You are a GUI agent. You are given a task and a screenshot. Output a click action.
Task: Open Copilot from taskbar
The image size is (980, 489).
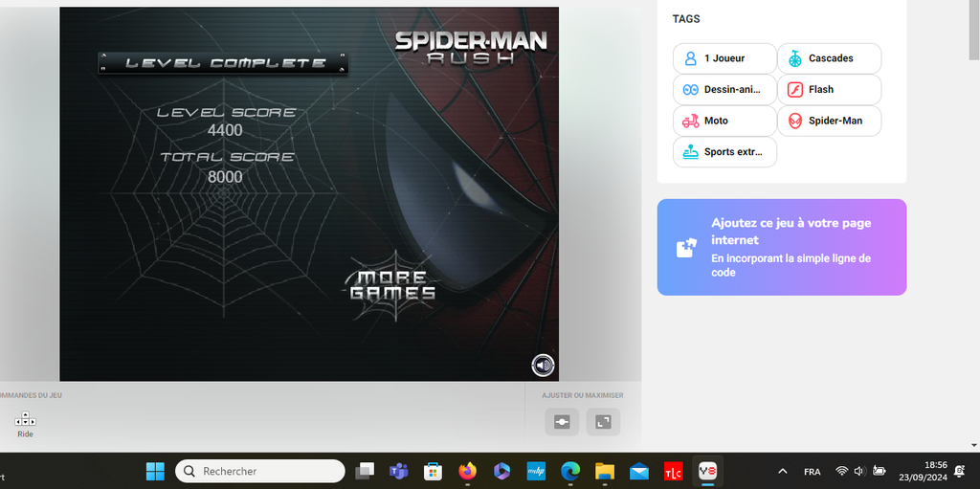pos(501,471)
